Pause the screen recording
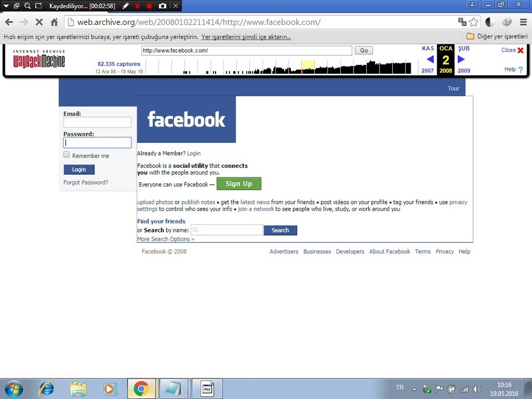The image size is (532, 399). pyautogui.click(x=137, y=6)
